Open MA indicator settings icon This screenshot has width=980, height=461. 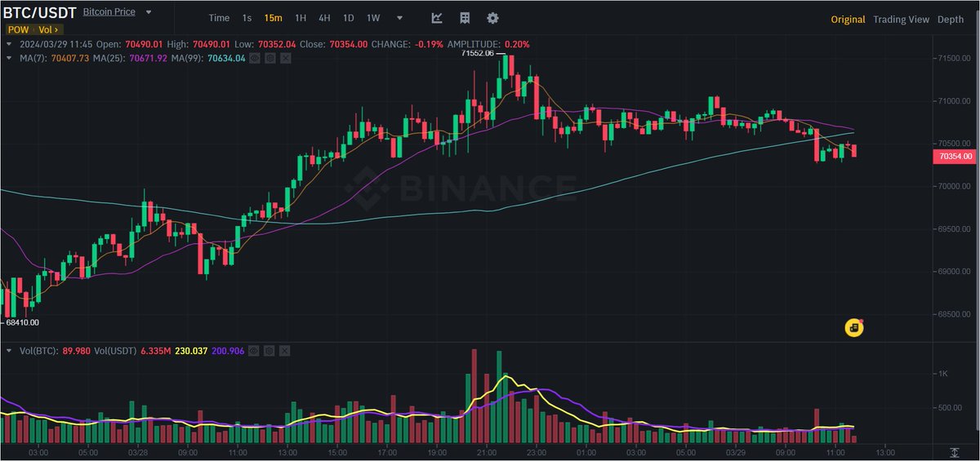(270, 59)
